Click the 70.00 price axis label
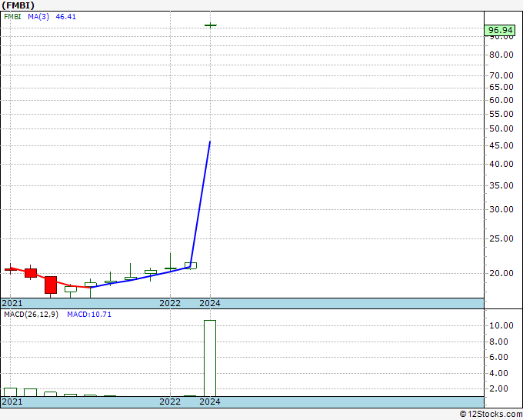The height and width of the screenshot is (420, 523). (x=501, y=75)
